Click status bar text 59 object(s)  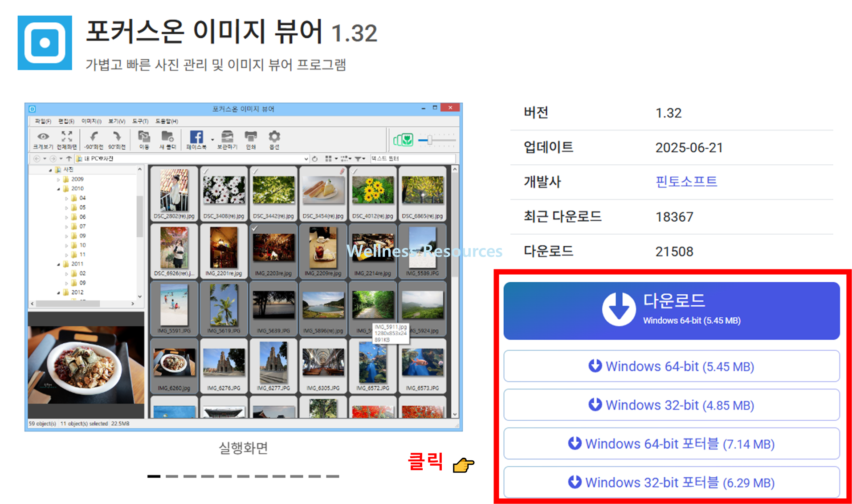coord(42,423)
